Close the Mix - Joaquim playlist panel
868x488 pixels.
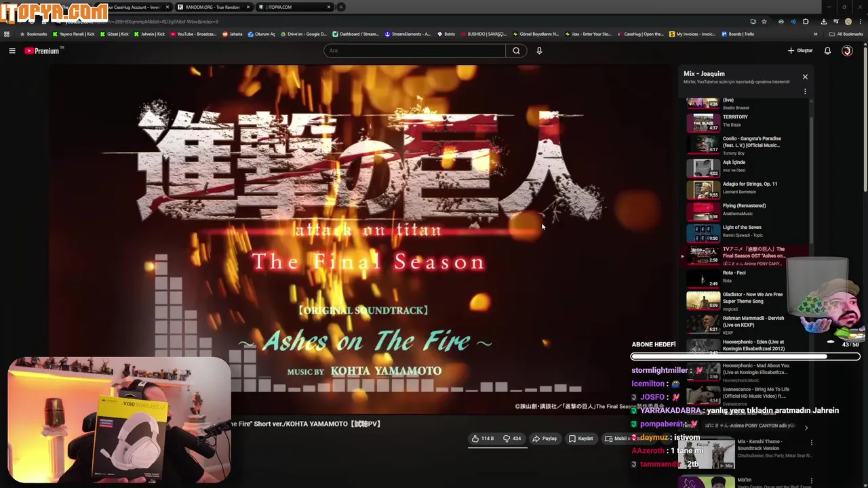point(805,77)
